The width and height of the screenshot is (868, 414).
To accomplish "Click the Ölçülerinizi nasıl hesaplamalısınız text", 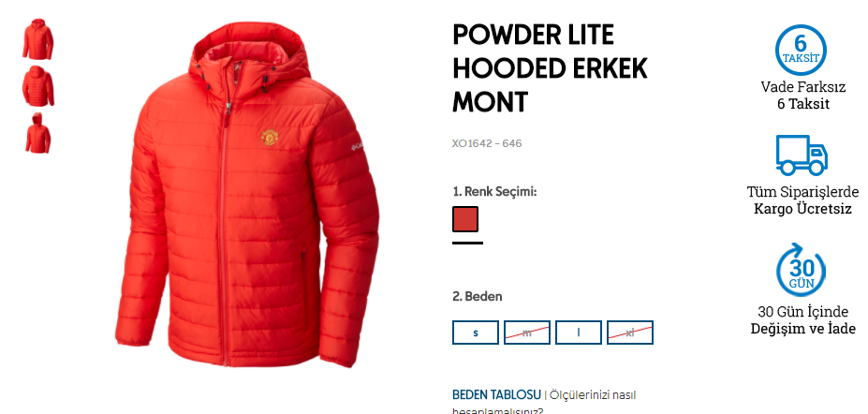I will pos(544,404).
